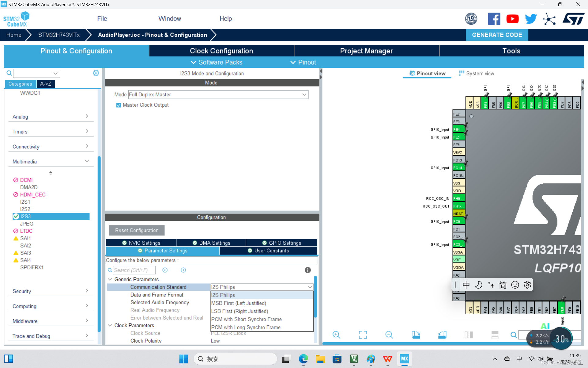
Task: Open ST Facebook page icon
Action: coord(494,19)
